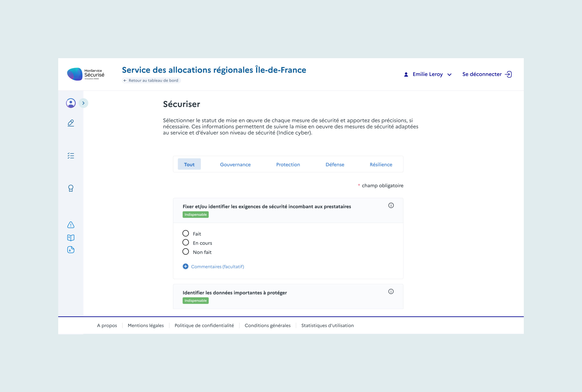
Task: Switch to the Résilience tab
Action: 381,165
